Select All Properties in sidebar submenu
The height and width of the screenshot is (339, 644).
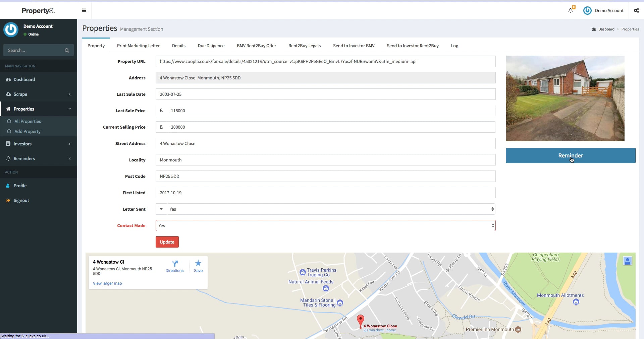point(28,121)
